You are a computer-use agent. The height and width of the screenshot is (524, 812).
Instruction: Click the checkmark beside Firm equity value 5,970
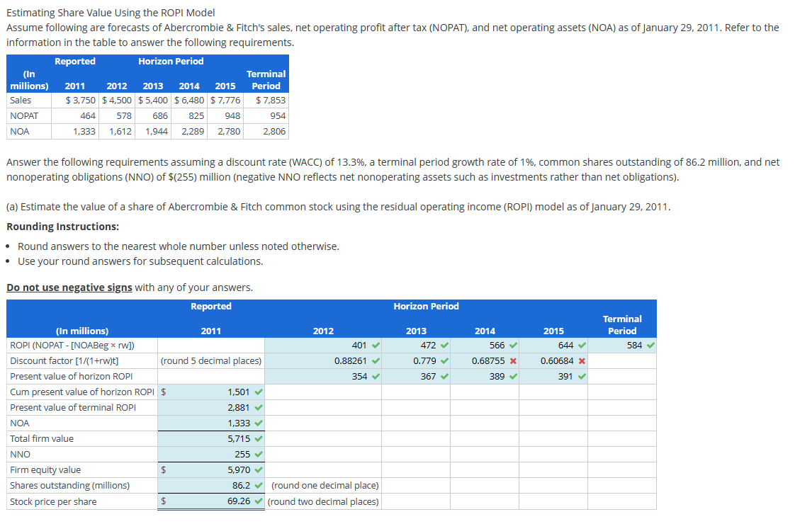click(x=259, y=469)
